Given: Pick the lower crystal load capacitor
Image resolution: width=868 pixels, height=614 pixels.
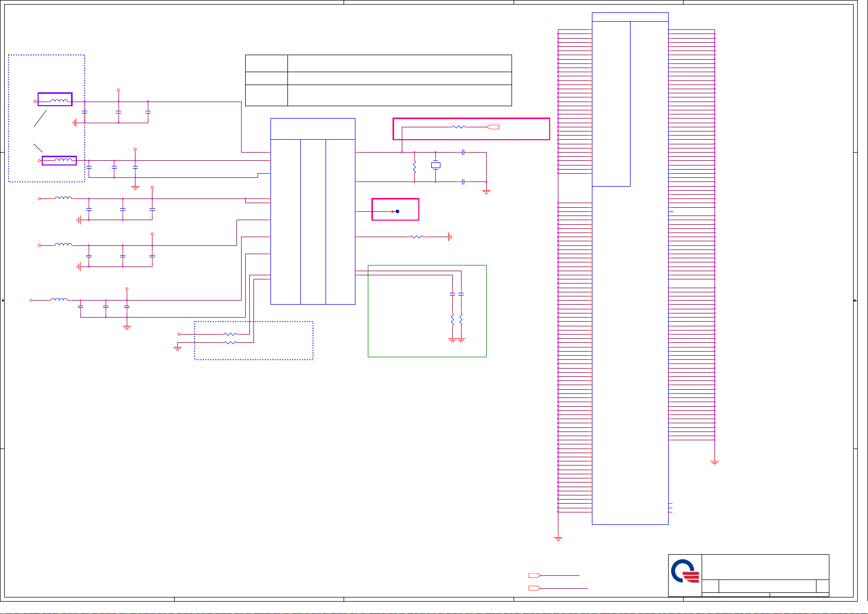Looking at the screenshot, I should tap(464, 181).
